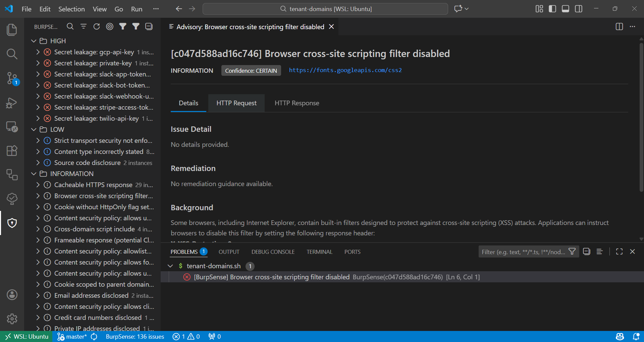Viewport: 644px width, 342px height.
Task: Switch to the TERMINAL panel tab
Action: tap(319, 252)
